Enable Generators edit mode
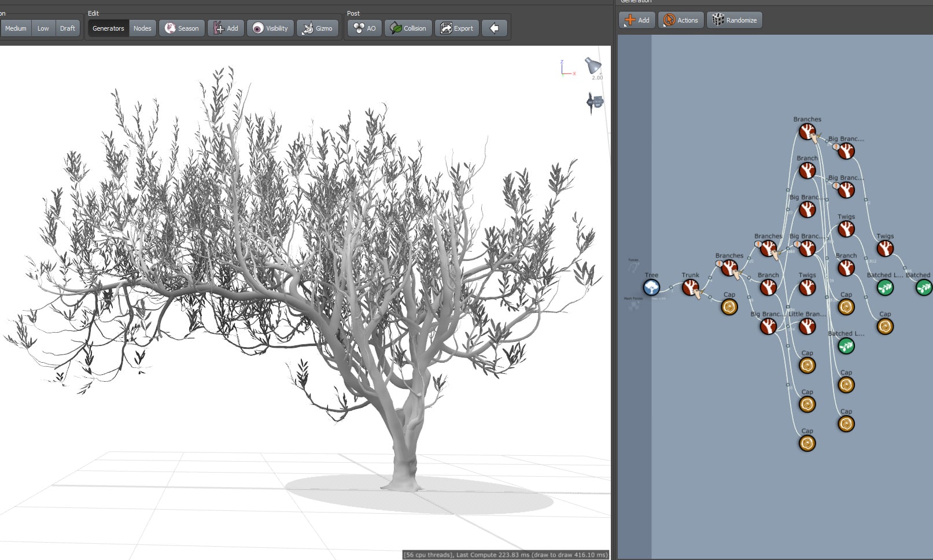The width and height of the screenshot is (933, 560). 108,28
